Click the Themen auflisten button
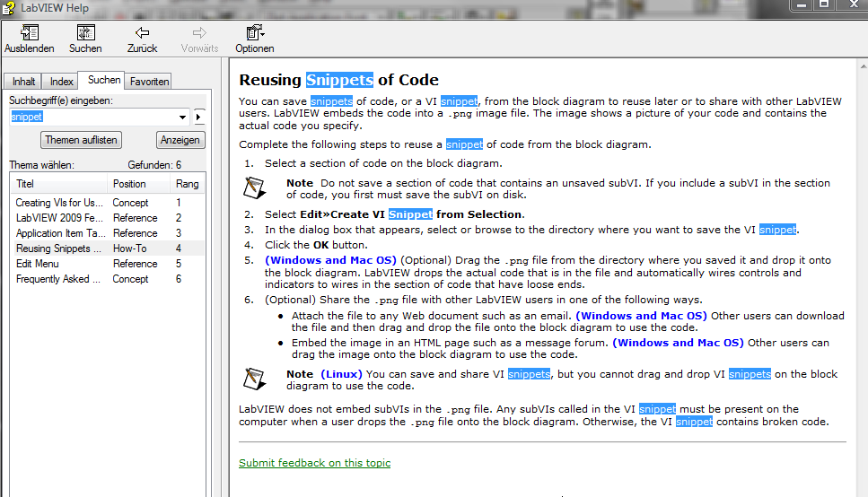This screenshot has width=868, height=497. pyautogui.click(x=81, y=140)
